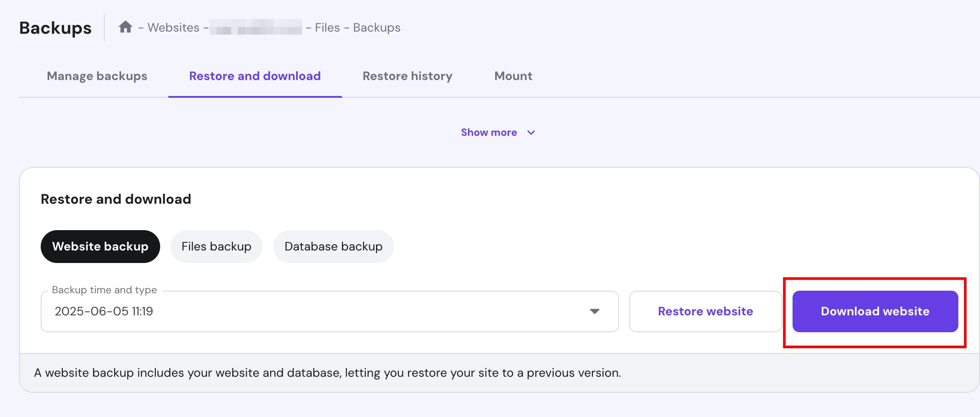Open the Manage backups tab
This screenshot has height=417, width=980.
tap(97, 76)
